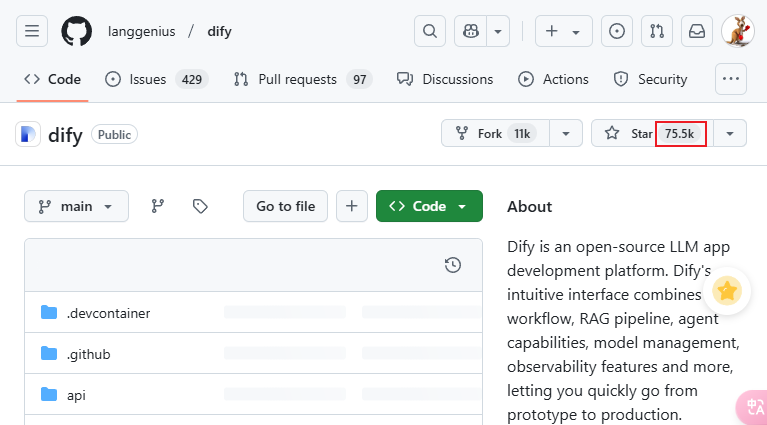This screenshot has width=767, height=425.
Task: View tags icon in file toolbar
Action: coord(200,206)
